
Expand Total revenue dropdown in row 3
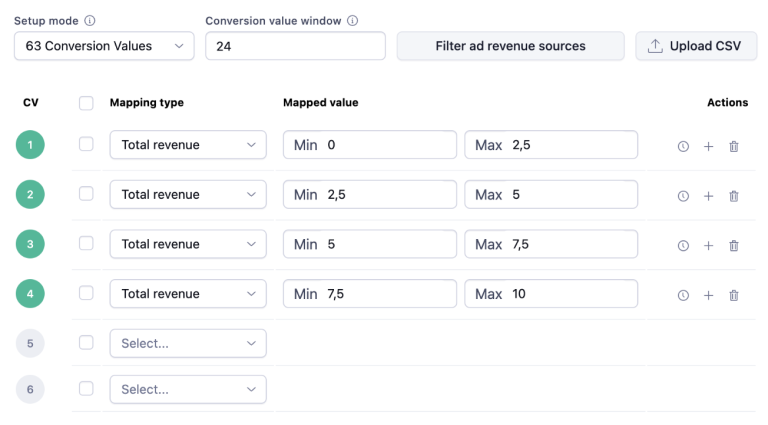tap(188, 244)
